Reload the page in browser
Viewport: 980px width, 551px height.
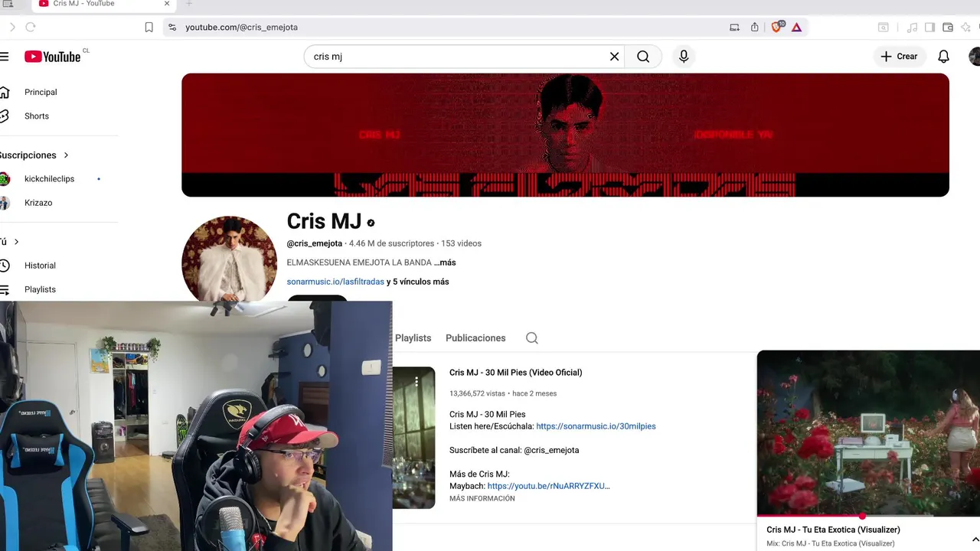[31, 27]
